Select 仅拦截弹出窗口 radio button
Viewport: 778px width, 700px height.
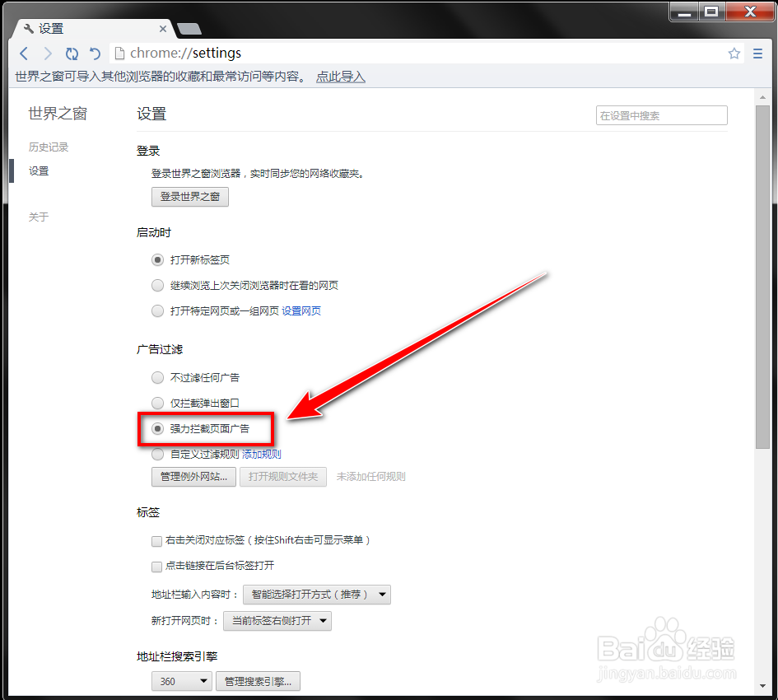157,403
